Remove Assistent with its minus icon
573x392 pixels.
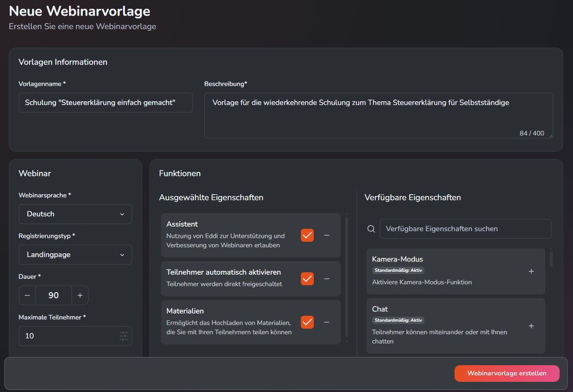pos(327,235)
